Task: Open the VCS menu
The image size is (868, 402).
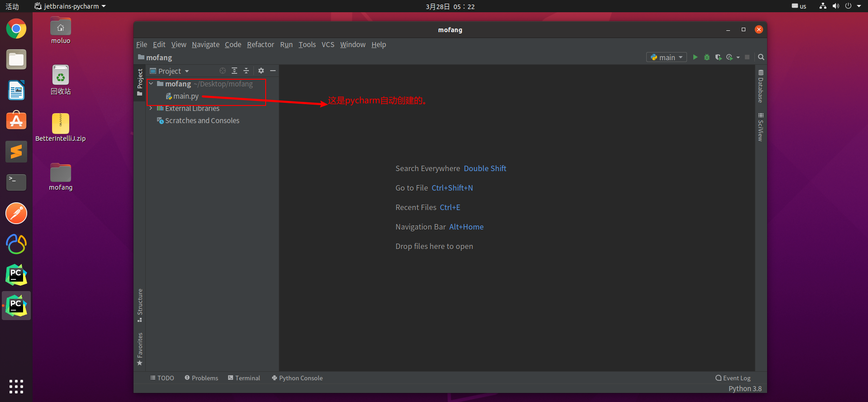Action: pyautogui.click(x=328, y=44)
